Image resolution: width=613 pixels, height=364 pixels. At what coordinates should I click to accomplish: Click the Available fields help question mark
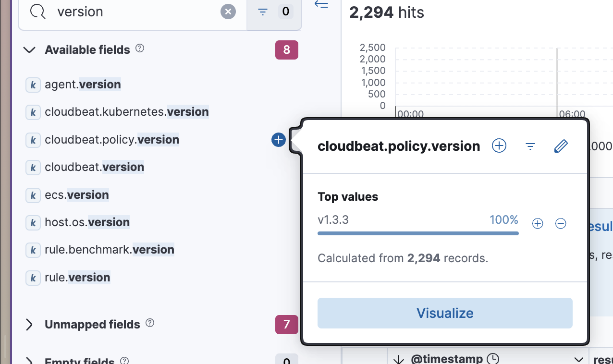tap(139, 48)
